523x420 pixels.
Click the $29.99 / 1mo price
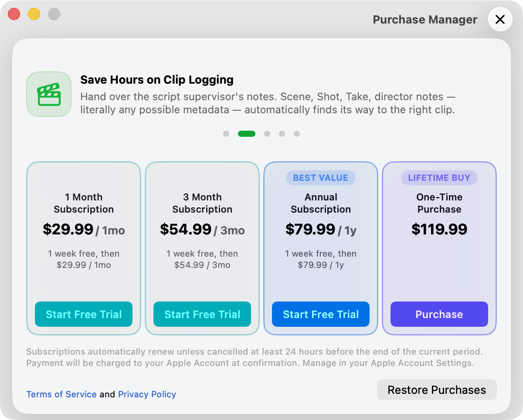tap(84, 230)
